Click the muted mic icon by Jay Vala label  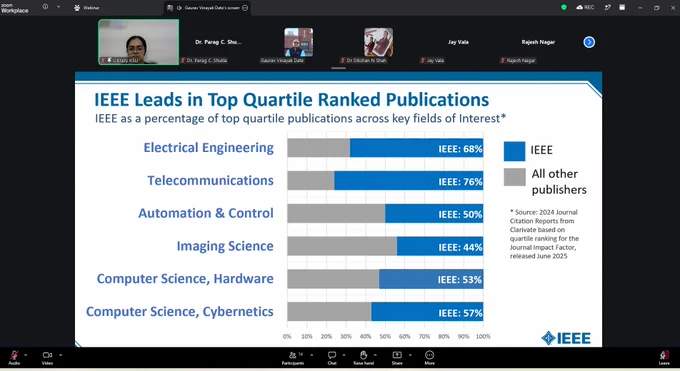tap(422, 60)
